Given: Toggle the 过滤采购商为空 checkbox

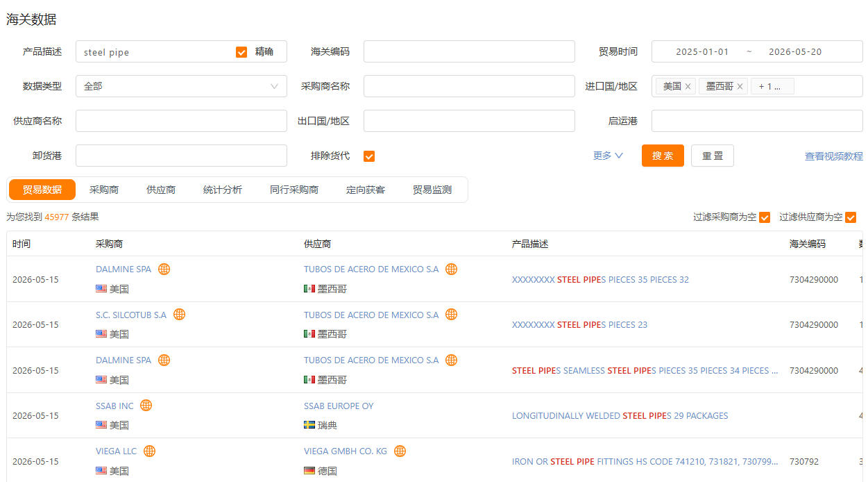Looking at the screenshot, I should 765,217.
